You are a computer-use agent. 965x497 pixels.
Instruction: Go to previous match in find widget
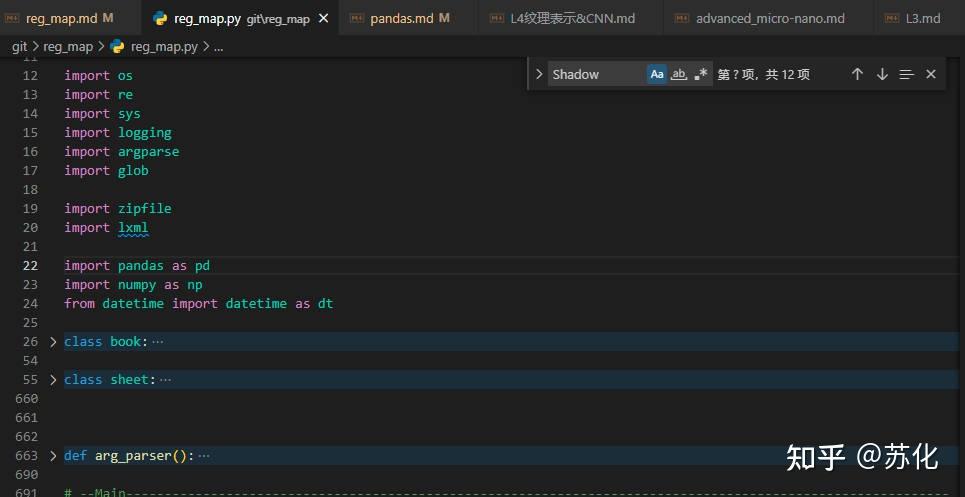(x=857, y=74)
